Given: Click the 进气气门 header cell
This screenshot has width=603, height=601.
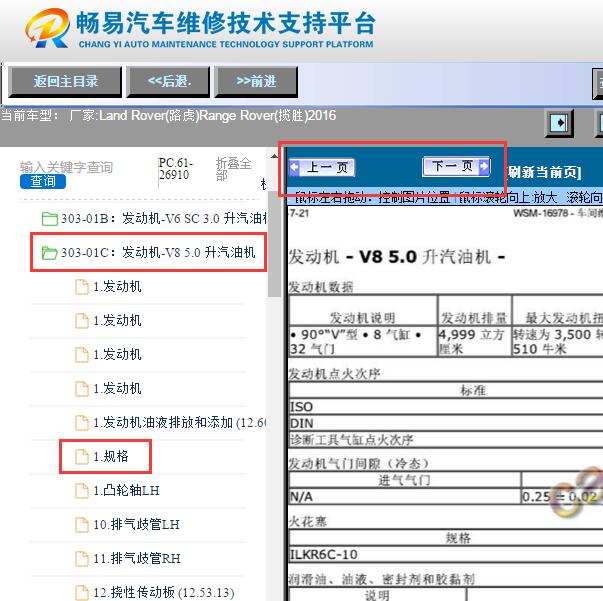Looking at the screenshot, I should coord(405,480).
